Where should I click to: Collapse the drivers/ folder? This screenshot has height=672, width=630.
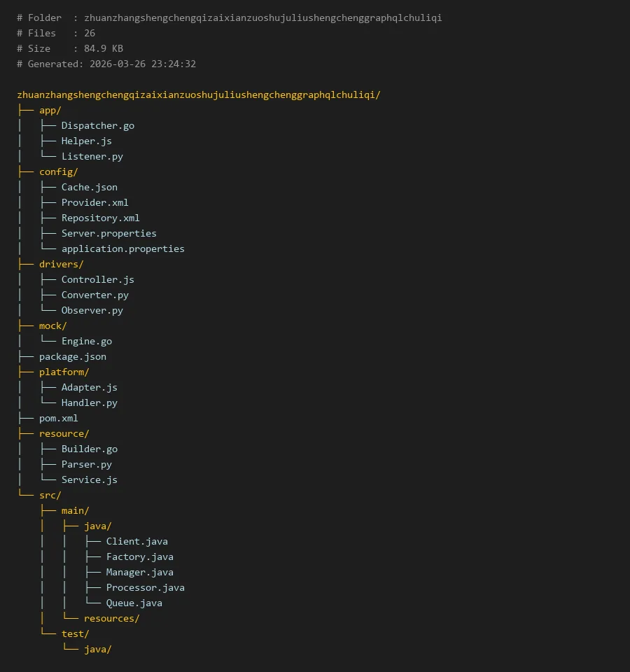pyautogui.click(x=61, y=265)
